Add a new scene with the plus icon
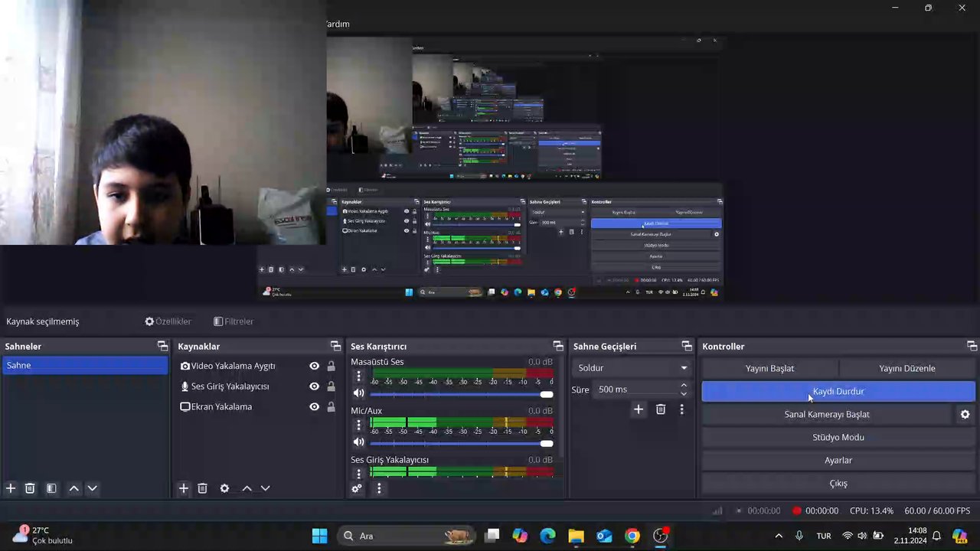The height and width of the screenshot is (551, 980). click(x=11, y=488)
